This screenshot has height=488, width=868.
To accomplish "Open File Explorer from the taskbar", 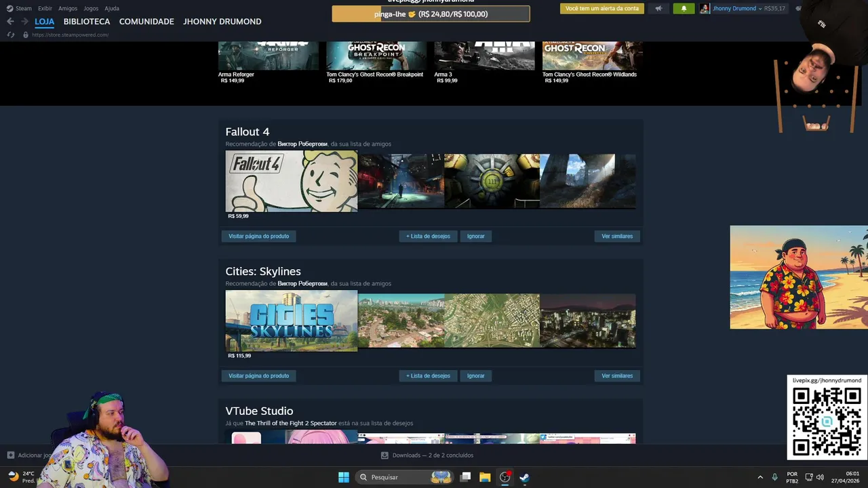I will pos(485,477).
